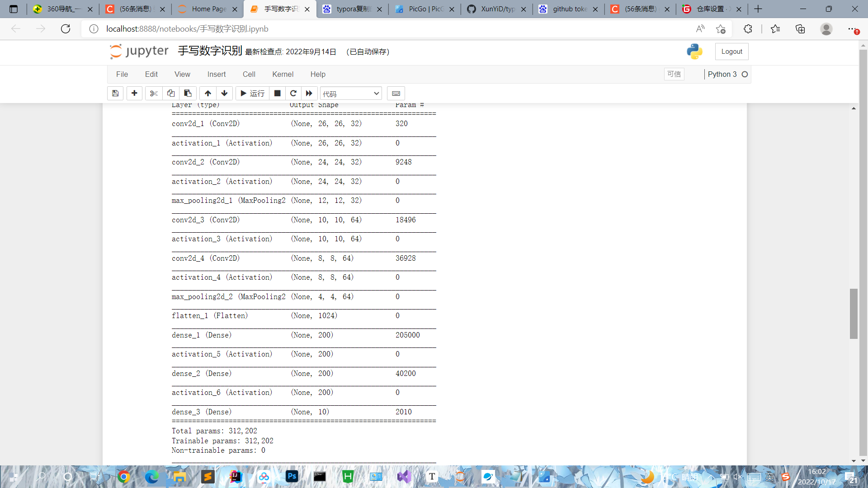
Task: Move selected cell down with the arrow icon
Action: tap(224, 94)
